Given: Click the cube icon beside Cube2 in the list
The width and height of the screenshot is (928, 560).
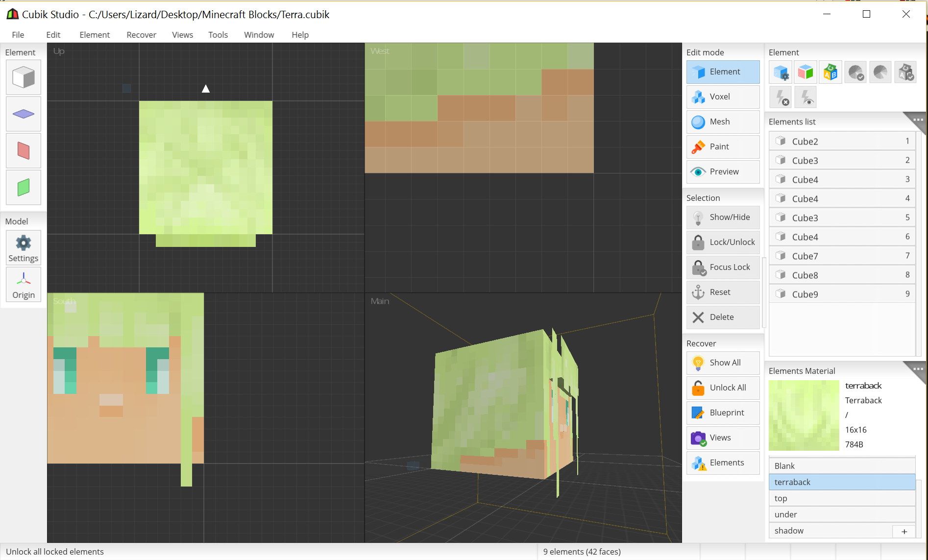Looking at the screenshot, I should 781,141.
